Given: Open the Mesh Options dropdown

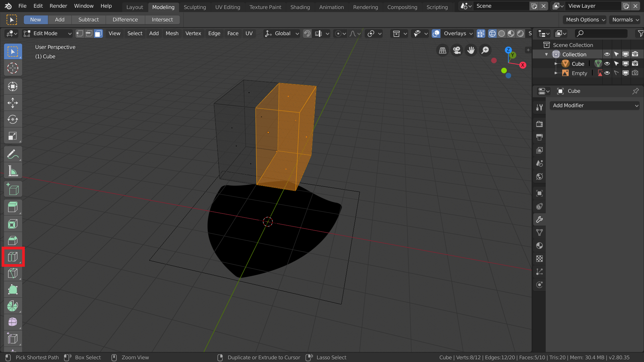Looking at the screenshot, I should (585, 20).
